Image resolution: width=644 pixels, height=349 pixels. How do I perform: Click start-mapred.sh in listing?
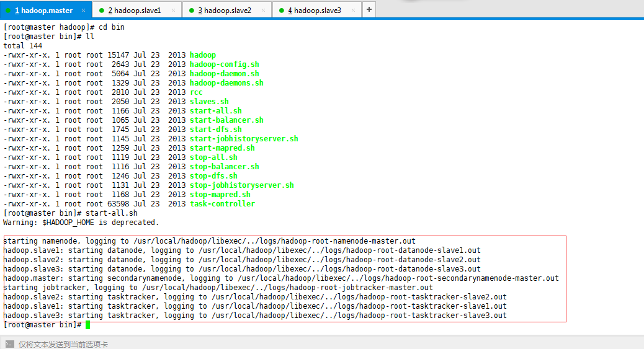[222, 148]
